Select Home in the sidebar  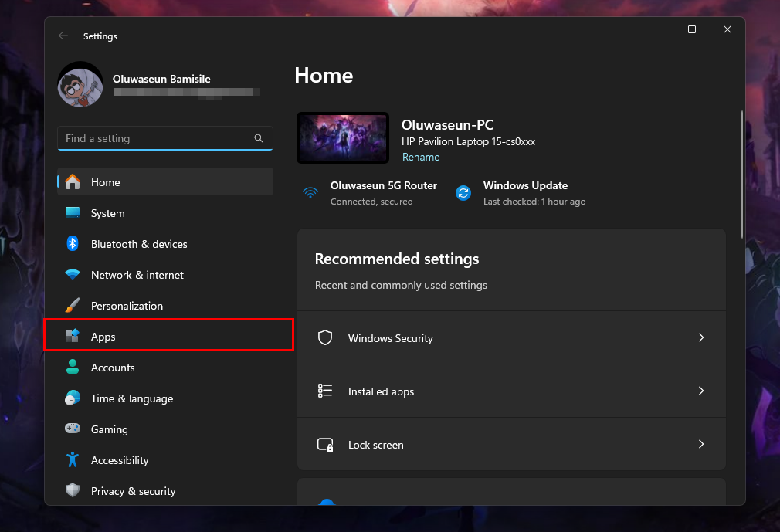point(106,182)
